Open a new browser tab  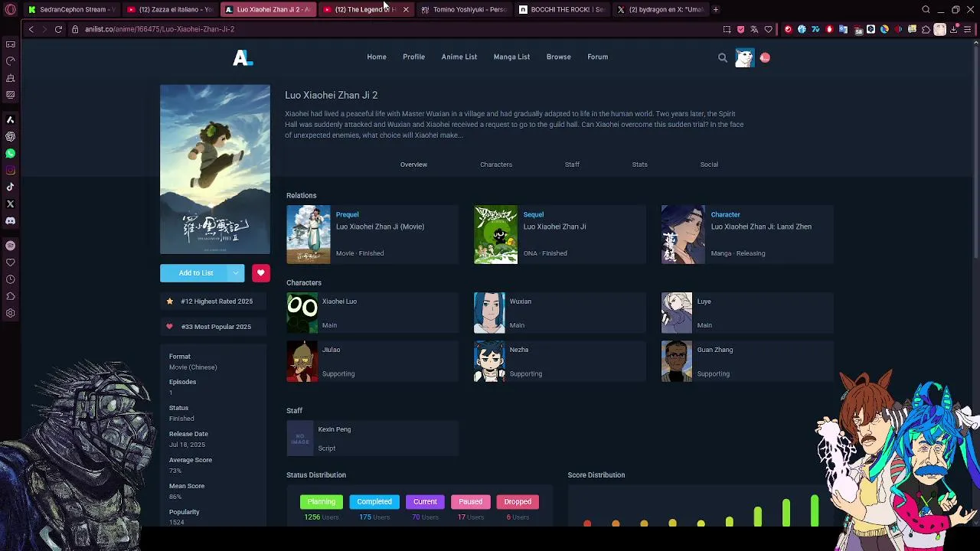point(715,9)
